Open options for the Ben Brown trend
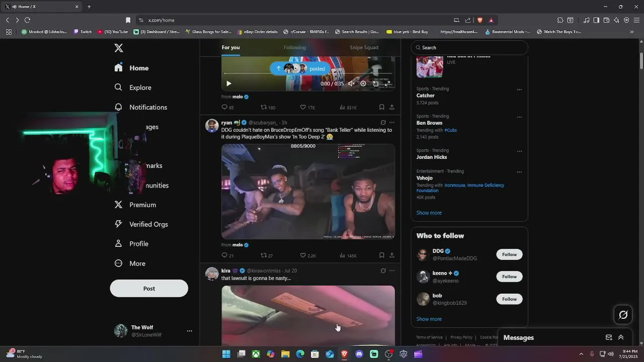Image resolution: width=644 pixels, height=362 pixels. click(x=519, y=117)
